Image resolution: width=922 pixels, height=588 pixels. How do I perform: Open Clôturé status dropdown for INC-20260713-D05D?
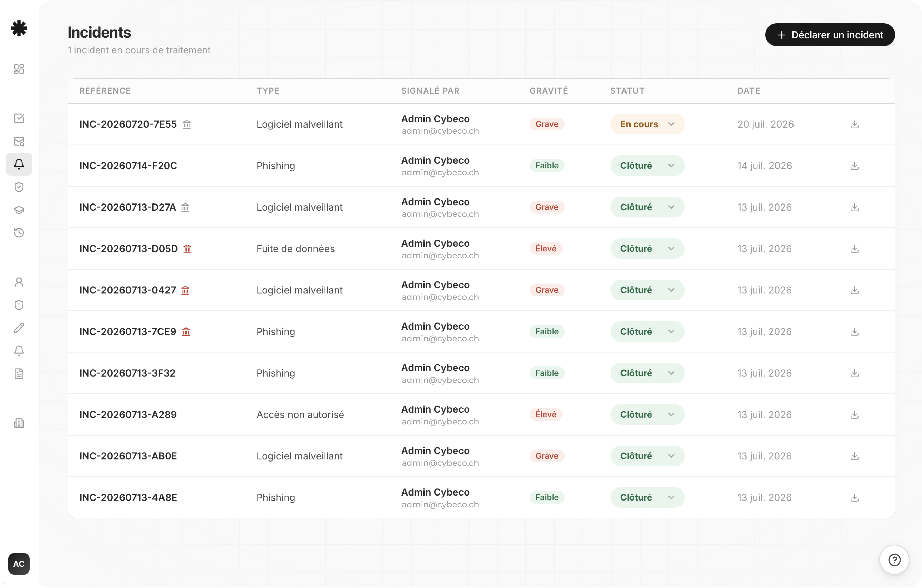(x=647, y=249)
